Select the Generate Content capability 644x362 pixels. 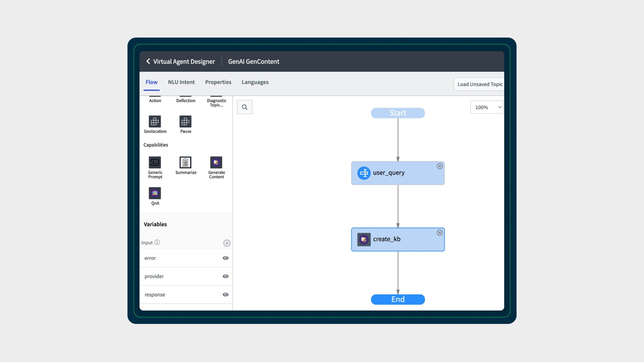tap(216, 163)
